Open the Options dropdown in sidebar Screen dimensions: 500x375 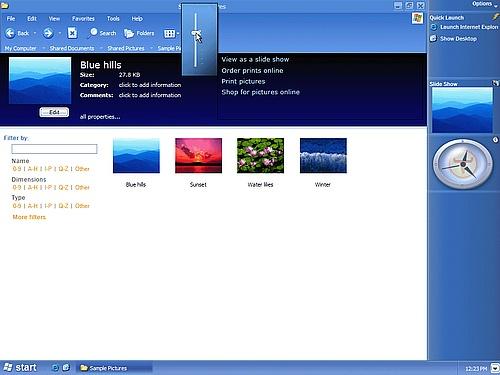pos(484,4)
